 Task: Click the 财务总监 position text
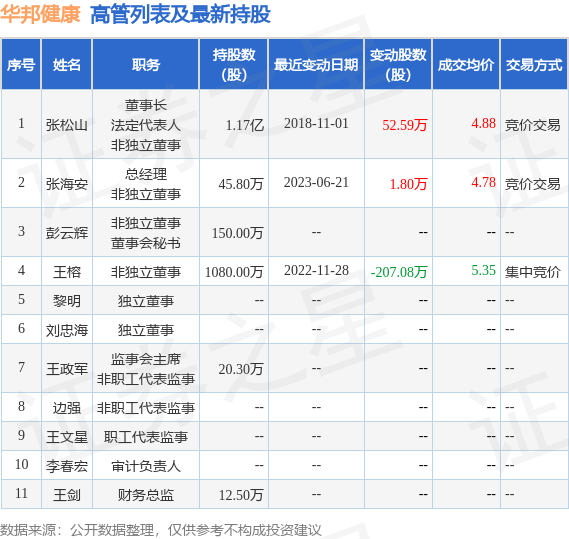click(146, 495)
